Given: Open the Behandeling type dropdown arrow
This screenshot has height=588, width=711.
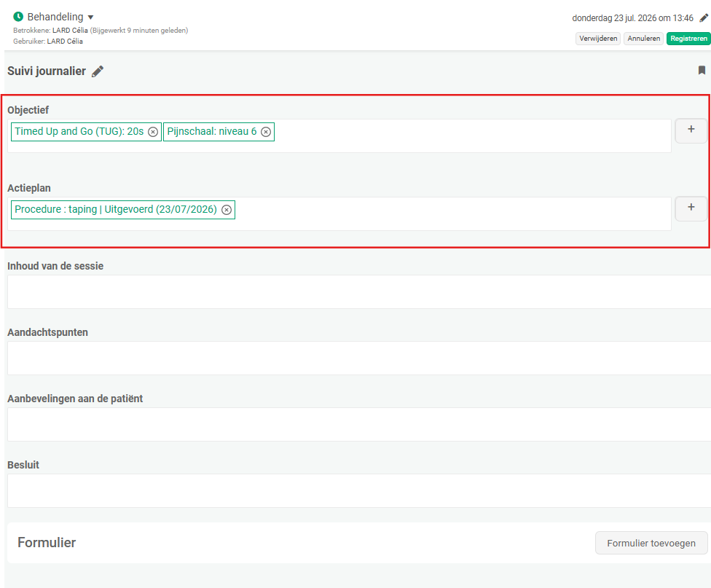Looking at the screenshot, I should [x=90, y=17].
